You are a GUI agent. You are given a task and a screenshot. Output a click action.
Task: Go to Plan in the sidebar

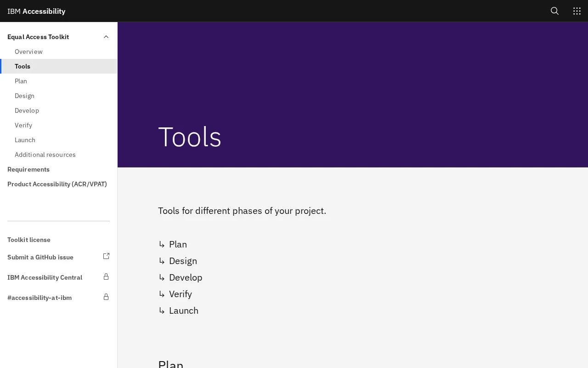pyautogui.click(x=59, y=81)
